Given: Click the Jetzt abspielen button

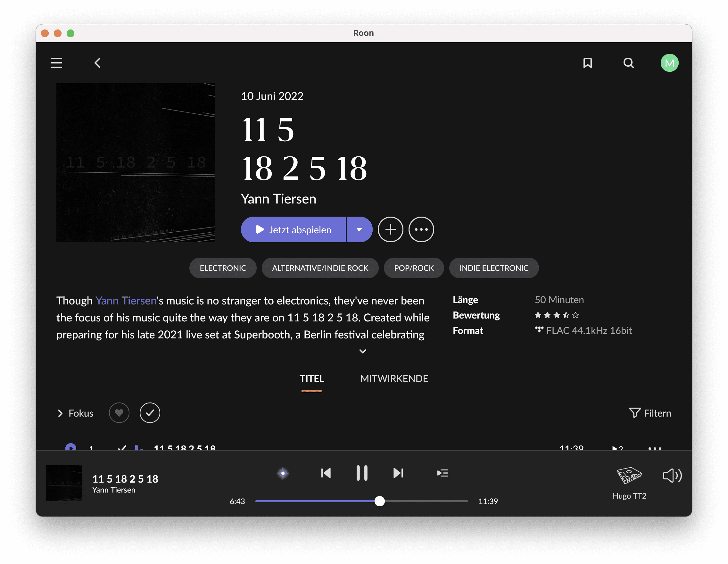Looking at the screenshot, I should click(293, 229).
